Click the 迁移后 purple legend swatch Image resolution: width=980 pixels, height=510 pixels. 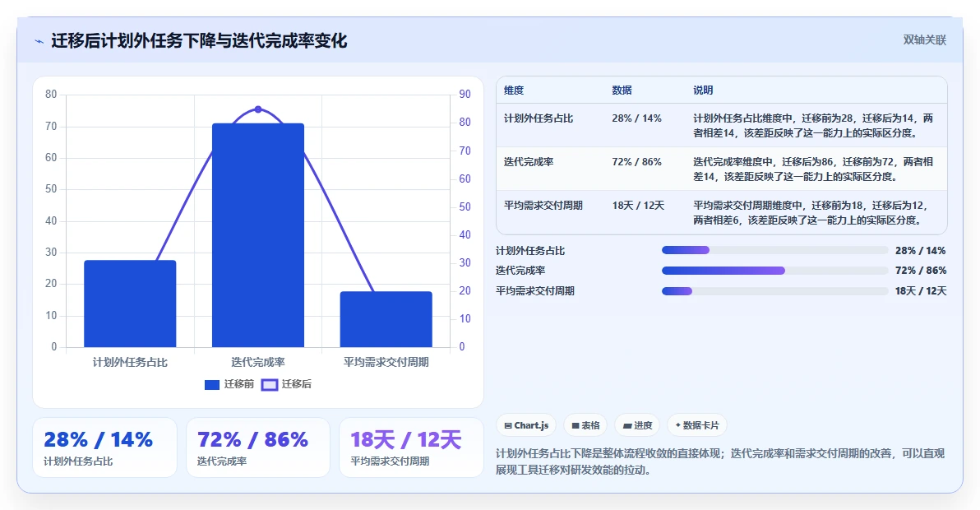[269, 384]
